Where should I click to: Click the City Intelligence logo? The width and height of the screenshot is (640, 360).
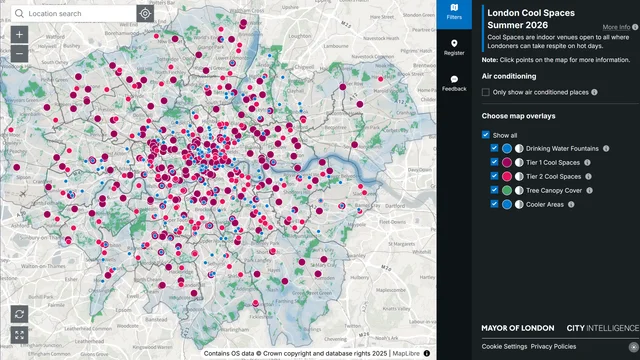pyautogui.click(x=602, y=328)
